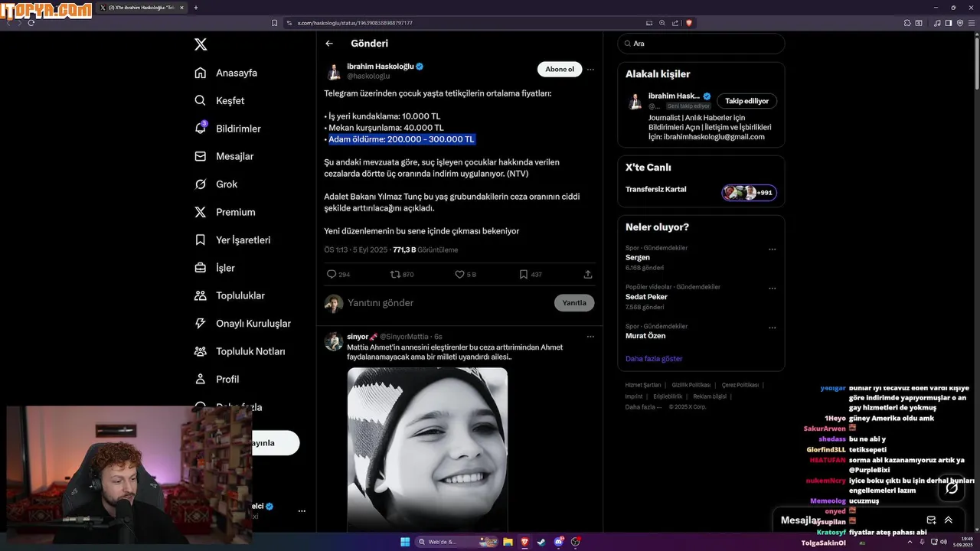Bookmark the post with 437 icon
This screenshot has height=551, width=980.
coord(524,274)
